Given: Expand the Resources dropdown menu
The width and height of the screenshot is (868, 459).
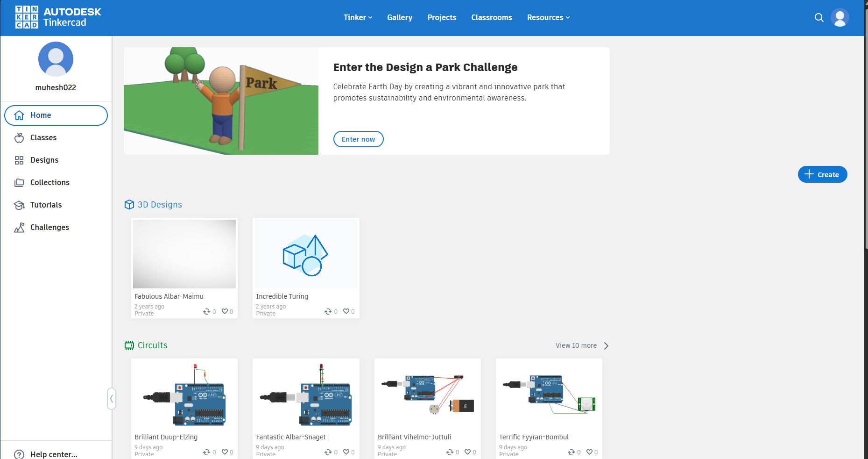Looking at the screenshot, I should [x=548, y=18].
